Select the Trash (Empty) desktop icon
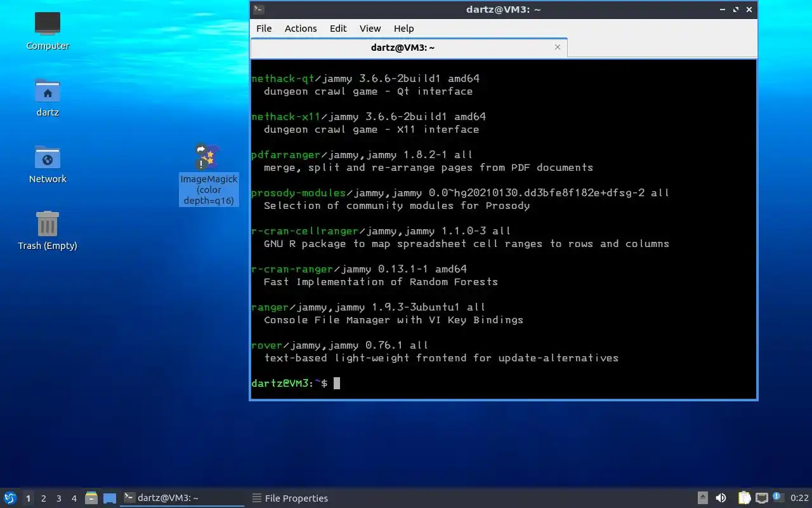This screenshot has height=508, width=812. (48, 231)
